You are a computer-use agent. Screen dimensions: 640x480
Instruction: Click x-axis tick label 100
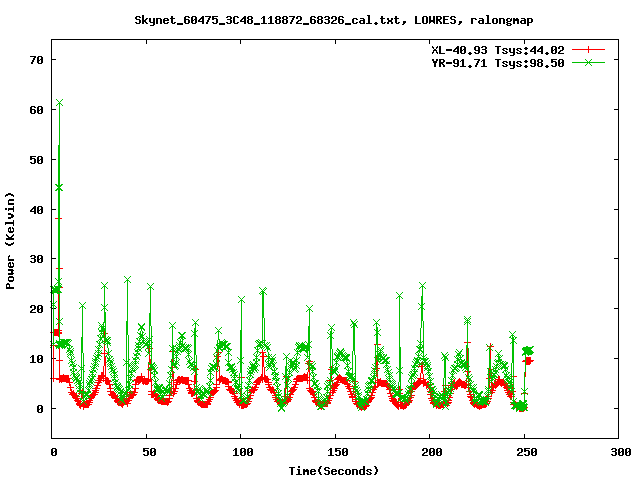pos(242,452)
